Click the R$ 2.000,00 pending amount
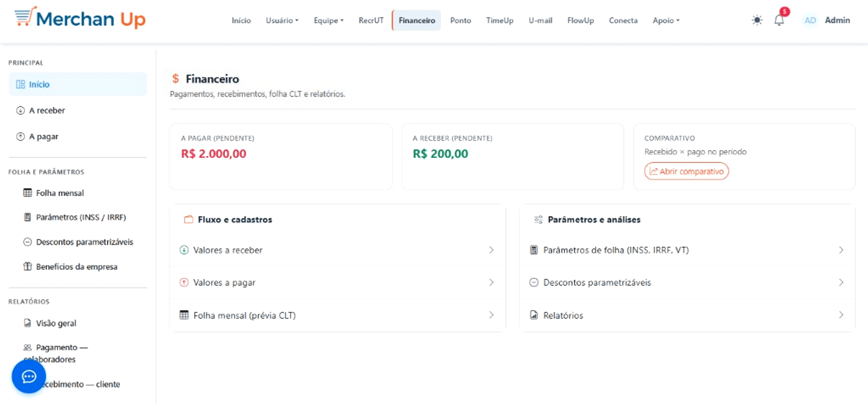This screenshot has width=868, height=404. click(x=214, y=154)
